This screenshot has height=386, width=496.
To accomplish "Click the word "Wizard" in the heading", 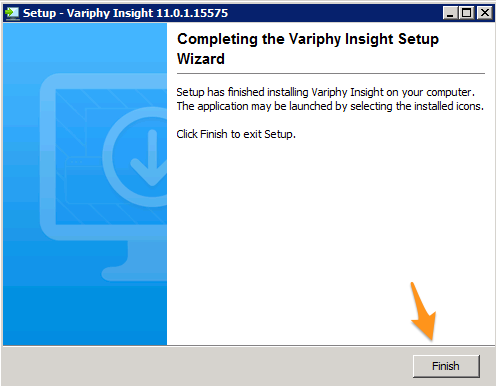I will [201, 59].
